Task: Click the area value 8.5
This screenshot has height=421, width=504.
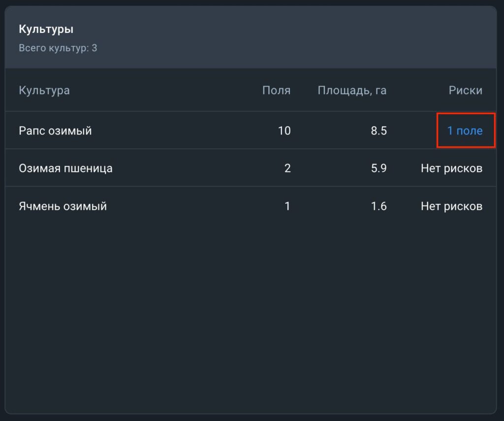Action: (x=378, y=131)
